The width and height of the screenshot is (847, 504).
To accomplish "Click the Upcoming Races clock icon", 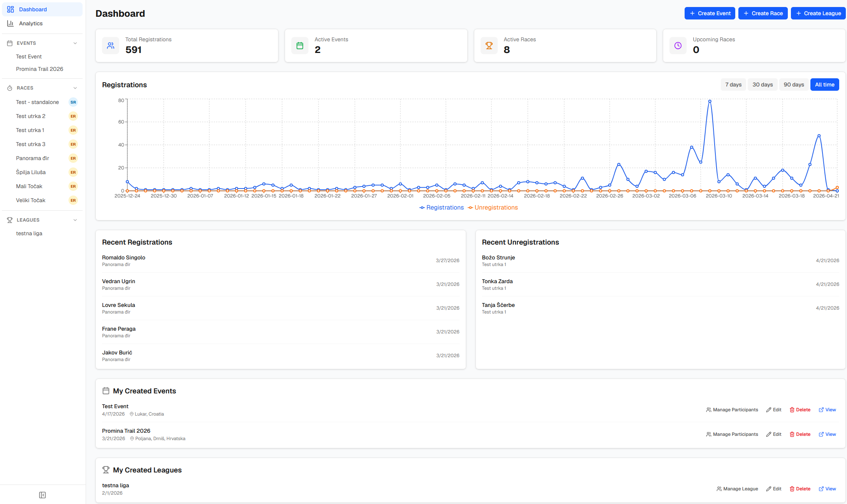I will click(678, 46).
